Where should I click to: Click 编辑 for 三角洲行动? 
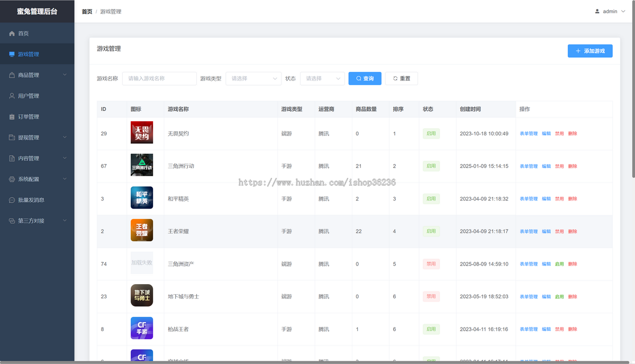pos(546,166)
